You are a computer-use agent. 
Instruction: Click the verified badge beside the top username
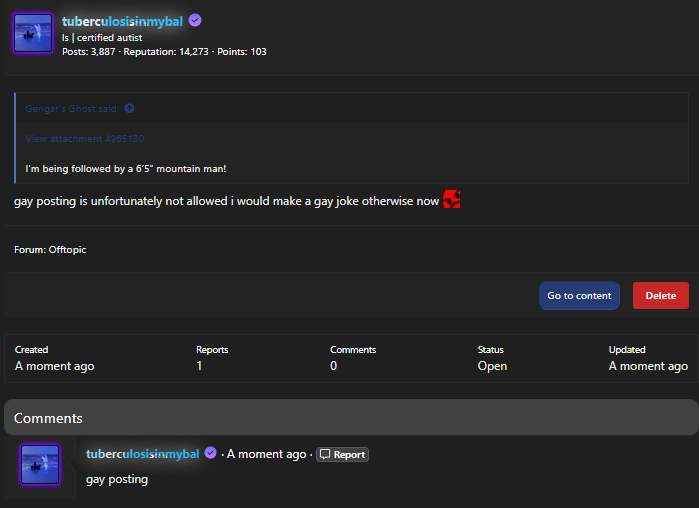pyautogui.click(x=195, y=20)
